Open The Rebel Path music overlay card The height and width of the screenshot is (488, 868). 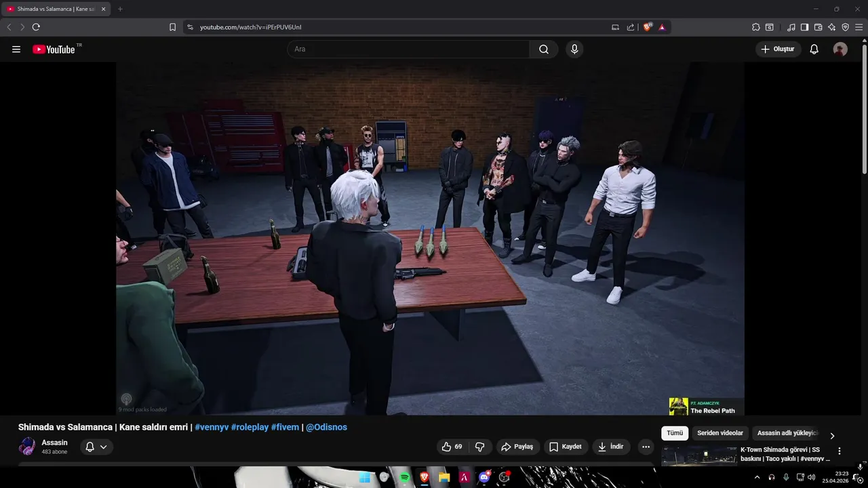coord(707,406)
